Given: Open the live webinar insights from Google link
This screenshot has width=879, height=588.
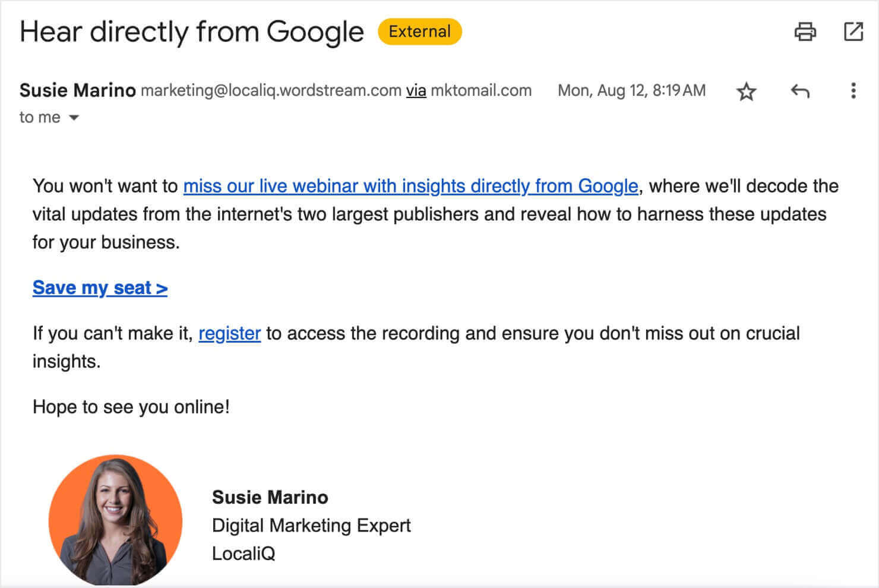Looking at the screenshot, I should 410,186.
